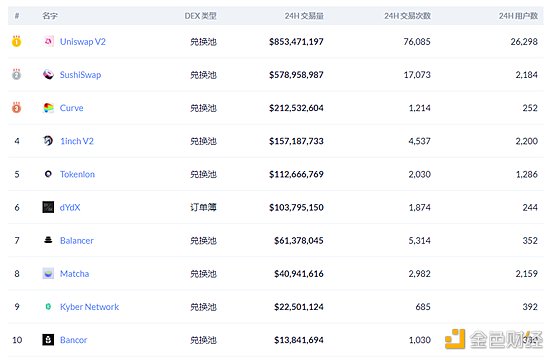Image resolution: width=554 pixels, height=360 pixels.
Task: Click the Uniswap V2 logo icon
Action: click(x=48, y=41)
